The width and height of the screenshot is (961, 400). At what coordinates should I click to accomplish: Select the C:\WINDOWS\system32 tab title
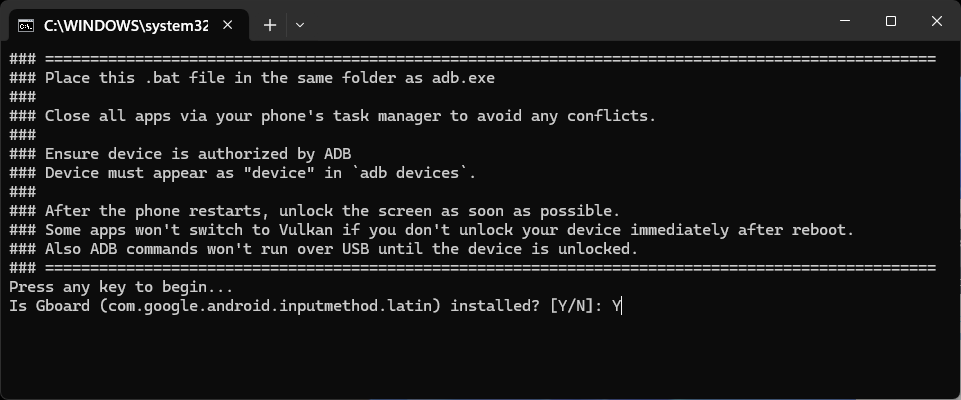coord(126,26)
